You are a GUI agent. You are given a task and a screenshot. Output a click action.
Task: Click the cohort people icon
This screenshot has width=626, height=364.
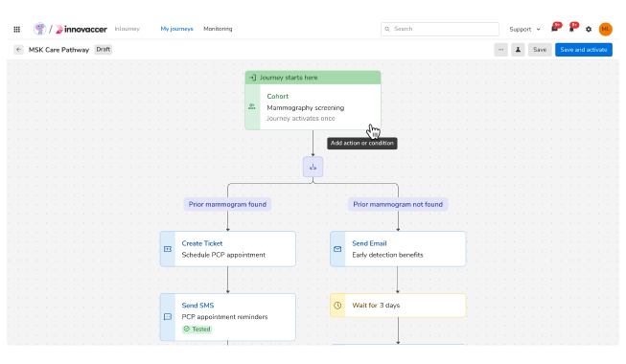click(252, 106)
